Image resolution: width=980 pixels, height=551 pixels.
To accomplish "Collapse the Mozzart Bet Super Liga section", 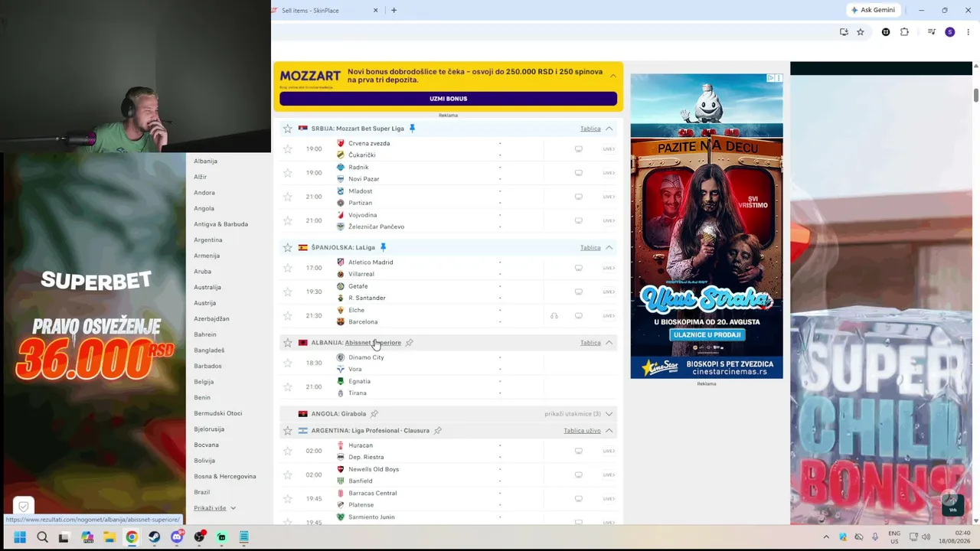I will 609,129.
